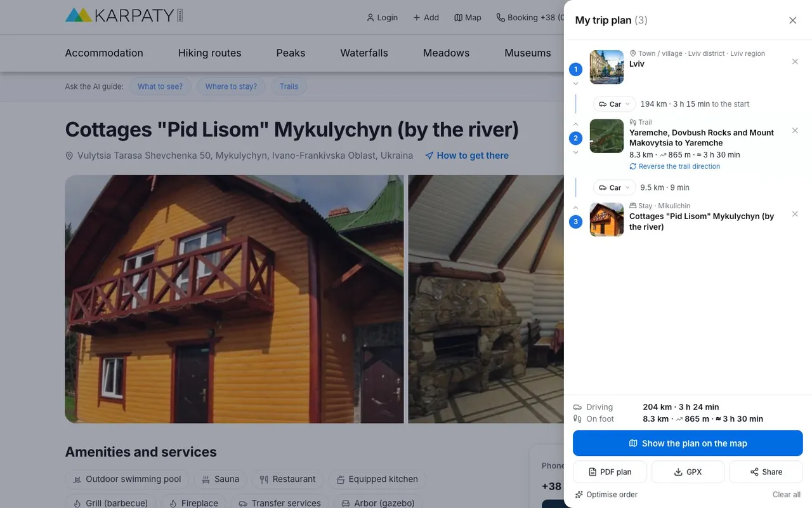812x508 pixels.
Task: Share the trip plan
Action: point(766,472)
